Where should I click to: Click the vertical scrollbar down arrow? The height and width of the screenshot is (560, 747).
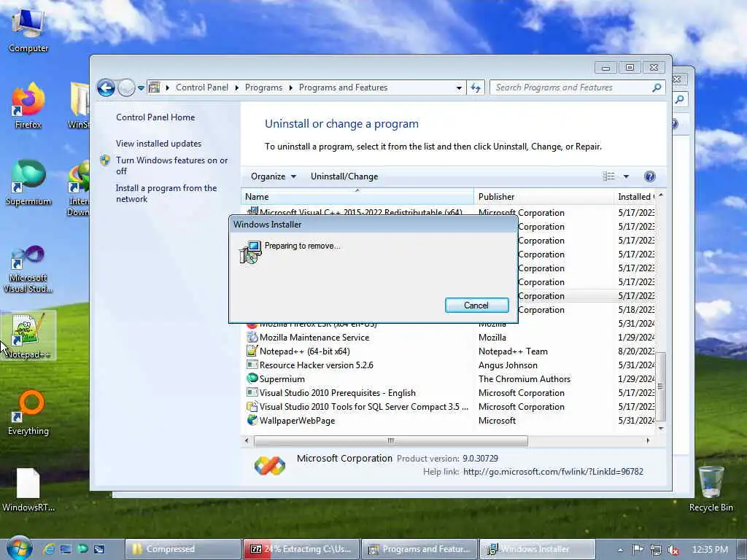tap(661, 428)
